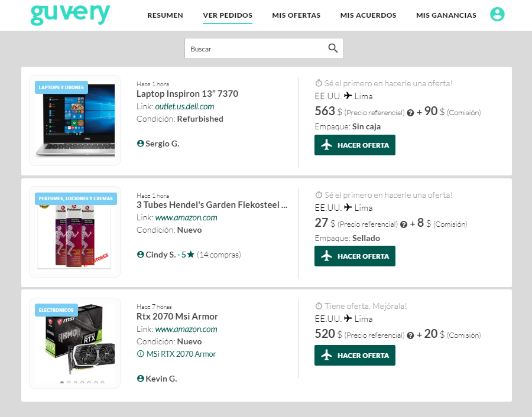The height and width of the screenshot is (417, 532).
Task: Click airplane icon in Rtx 2070 route EE.UU. Lima
Action: pos(348,318)
